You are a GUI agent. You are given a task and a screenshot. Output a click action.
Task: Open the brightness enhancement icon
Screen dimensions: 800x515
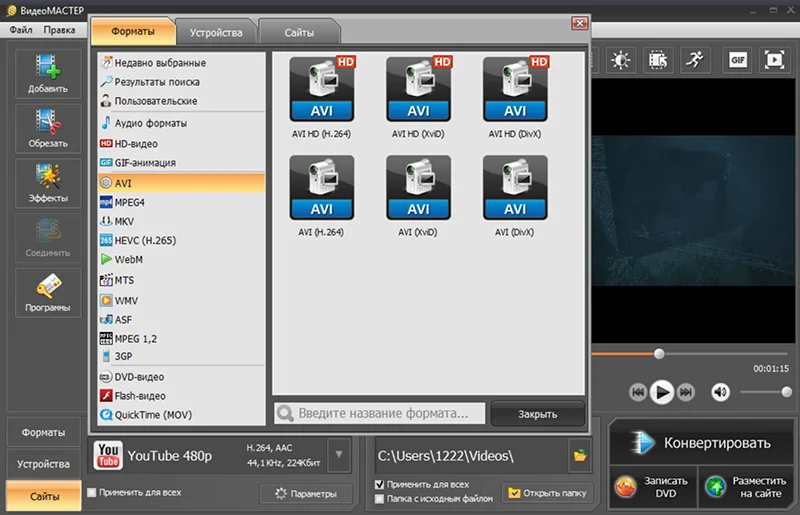pyautogui.click(x=620, y=60)
